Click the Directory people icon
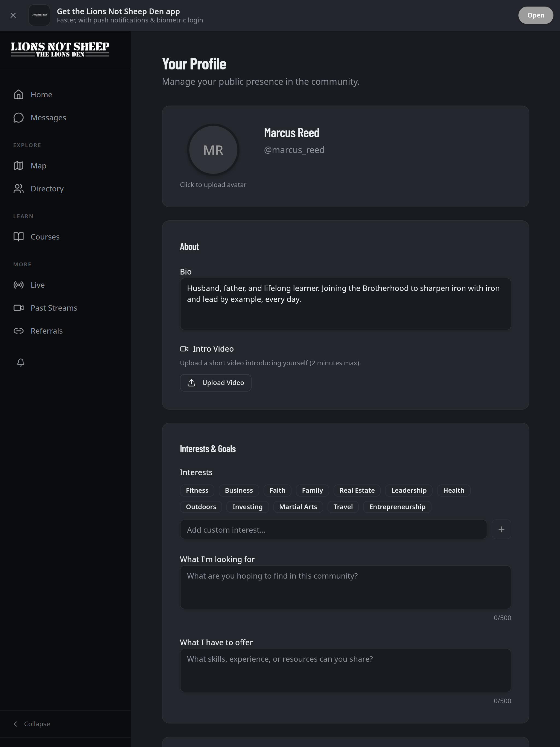 (19, 189)
